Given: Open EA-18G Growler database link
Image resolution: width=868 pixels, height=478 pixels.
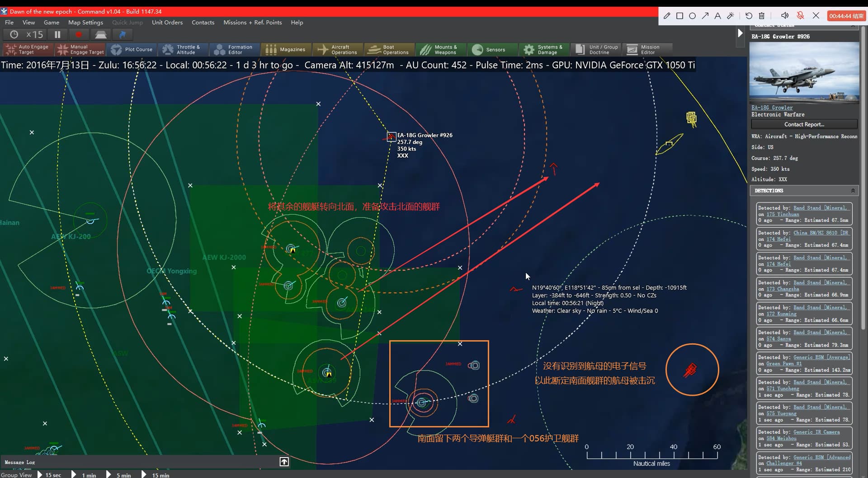Looking at the screenshot, I should tap(772, 108).
